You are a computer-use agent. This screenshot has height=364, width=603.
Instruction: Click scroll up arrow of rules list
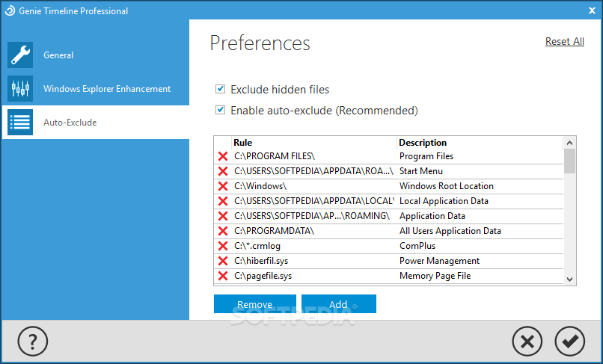coord(570,143)
